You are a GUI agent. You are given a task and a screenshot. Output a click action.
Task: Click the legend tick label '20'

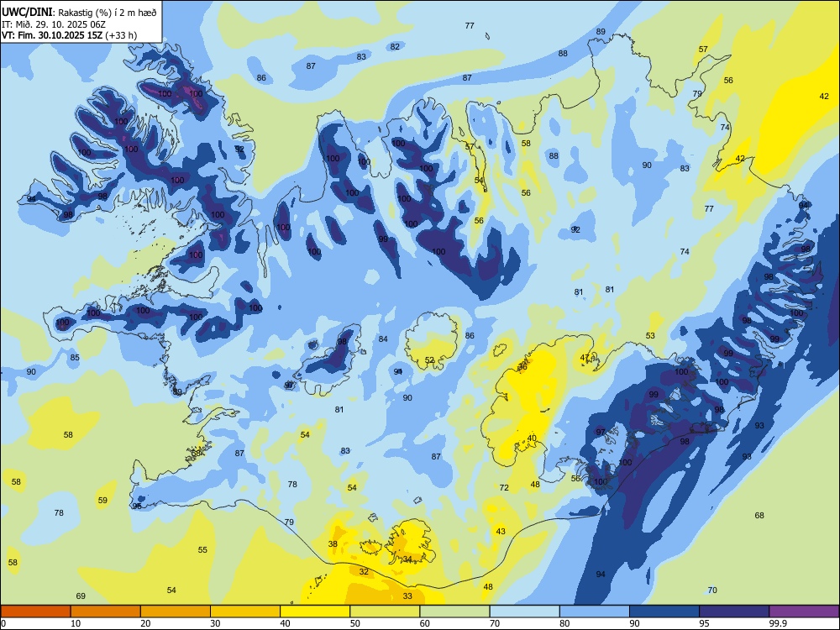145,623
